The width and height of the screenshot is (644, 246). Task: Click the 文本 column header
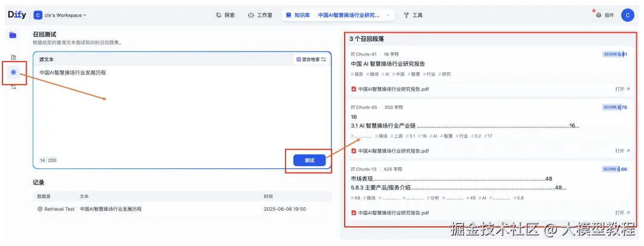84,196
